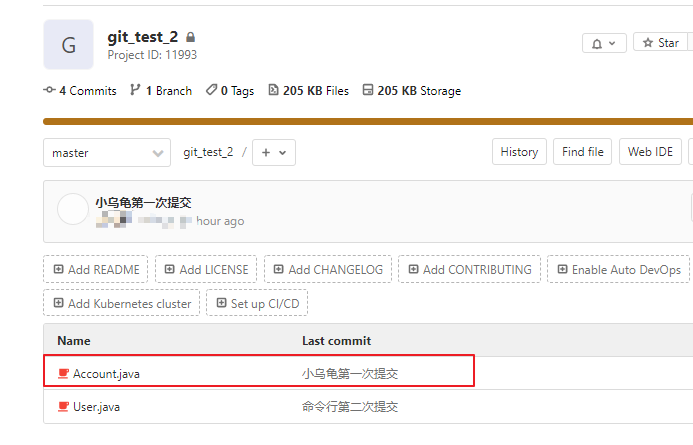View the 1 Branch link
The image size is (693, 445).
[x=161, y=91]
